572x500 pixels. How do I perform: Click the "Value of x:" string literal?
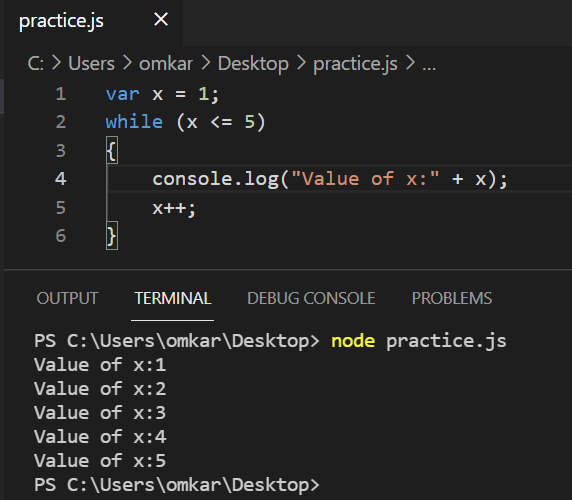point(365,179)
